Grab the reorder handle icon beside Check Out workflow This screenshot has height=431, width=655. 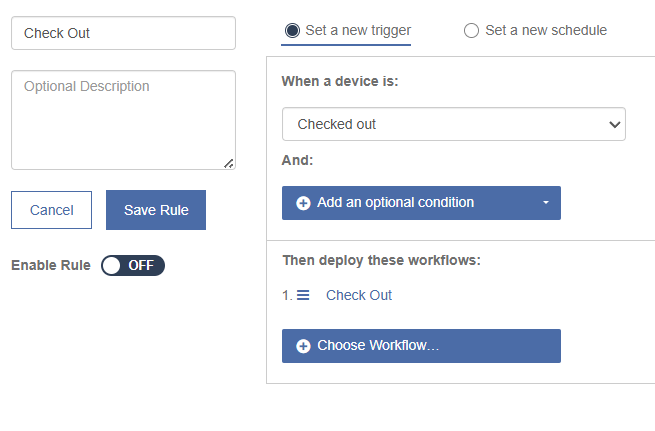click(x=303, y=295)
